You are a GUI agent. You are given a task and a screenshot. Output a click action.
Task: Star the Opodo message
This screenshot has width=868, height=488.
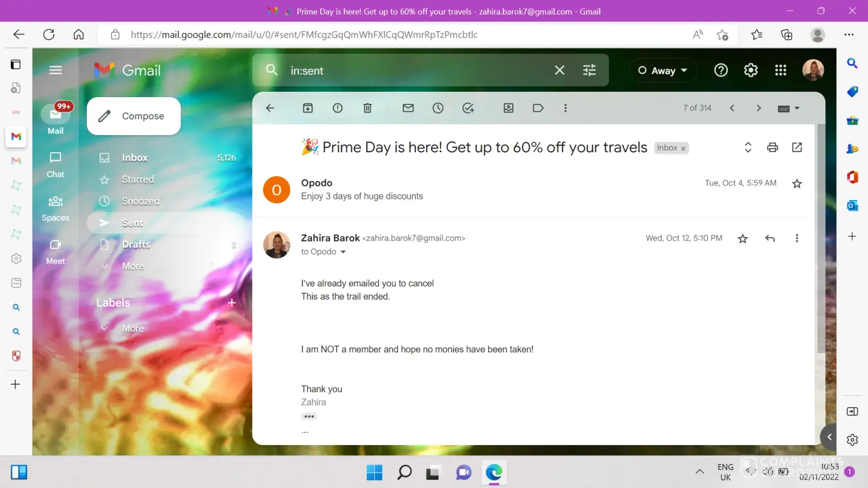point(797,183)
